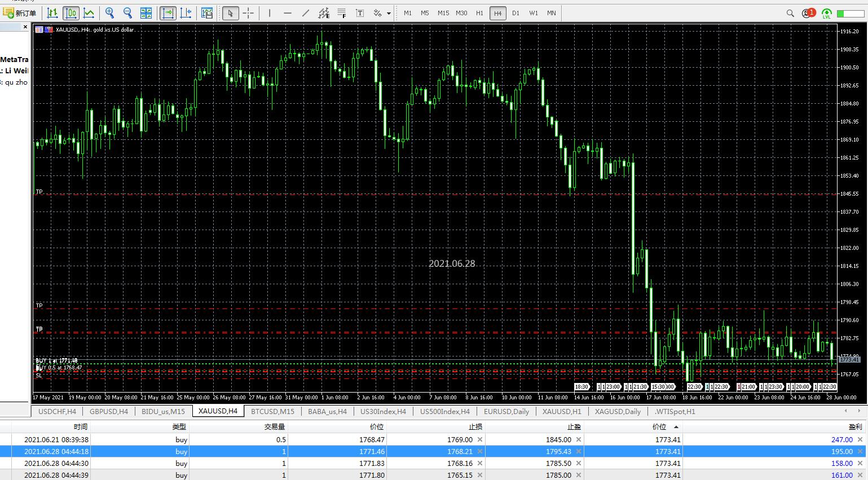Switch to the BABA_us,H4 chart tab
This screenshot has width=868, height=480.
pos(327,411)
